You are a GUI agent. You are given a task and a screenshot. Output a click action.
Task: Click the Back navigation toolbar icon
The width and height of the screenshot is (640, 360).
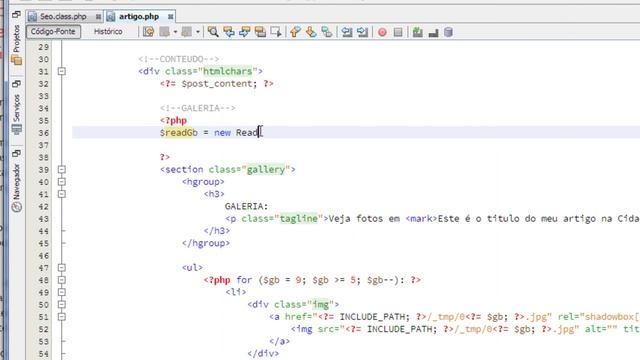coord(164,32)
